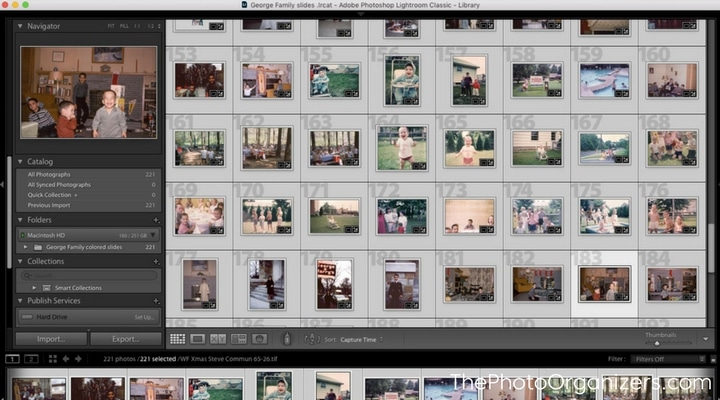Click filmstrip grid view icon
Image resolution: width=720 pixels, height=400 pixels.
coord(52,359)
